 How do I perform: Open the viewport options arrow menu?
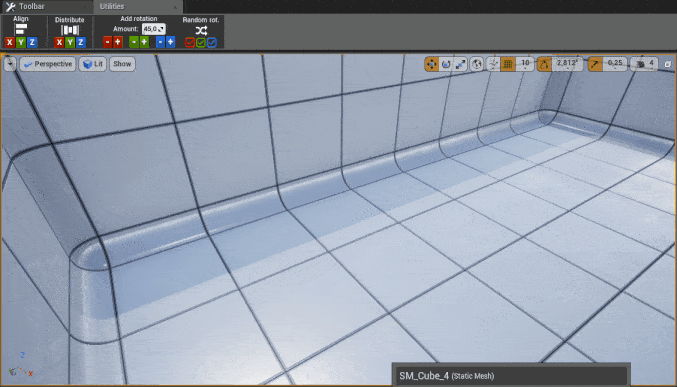10,64
